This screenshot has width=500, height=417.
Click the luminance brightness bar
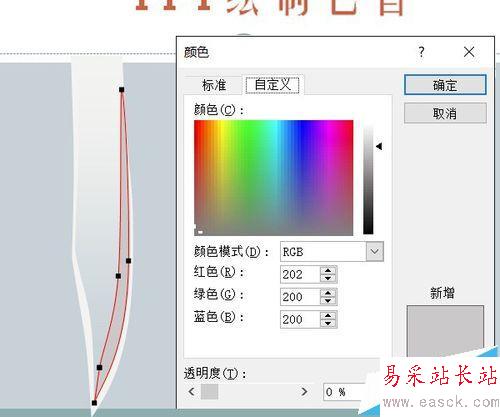point(368,180)
